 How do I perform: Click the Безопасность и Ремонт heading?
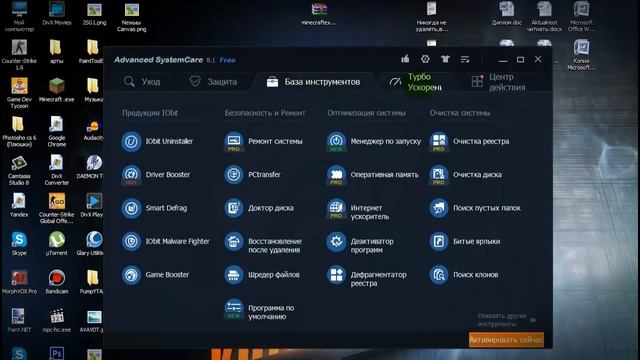[x=265, y=113]
